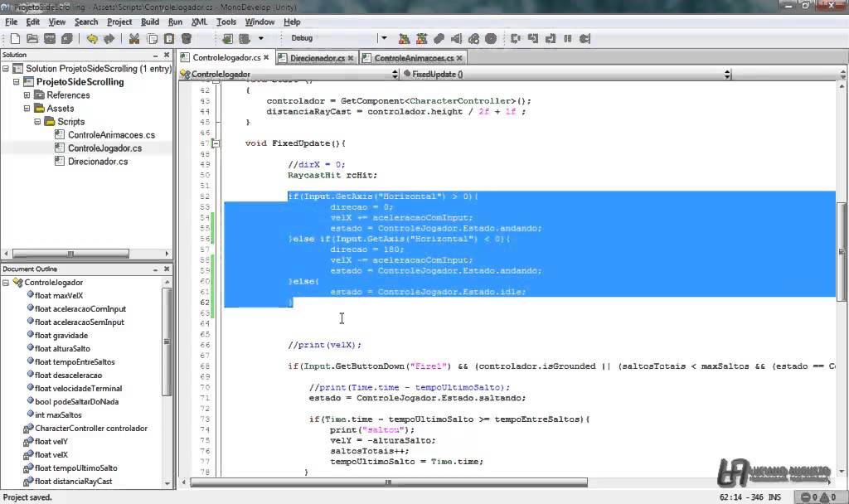849x504 pixels.
Task: Collapse ControleJogador in Document Outline
Action: pos(6,283)
